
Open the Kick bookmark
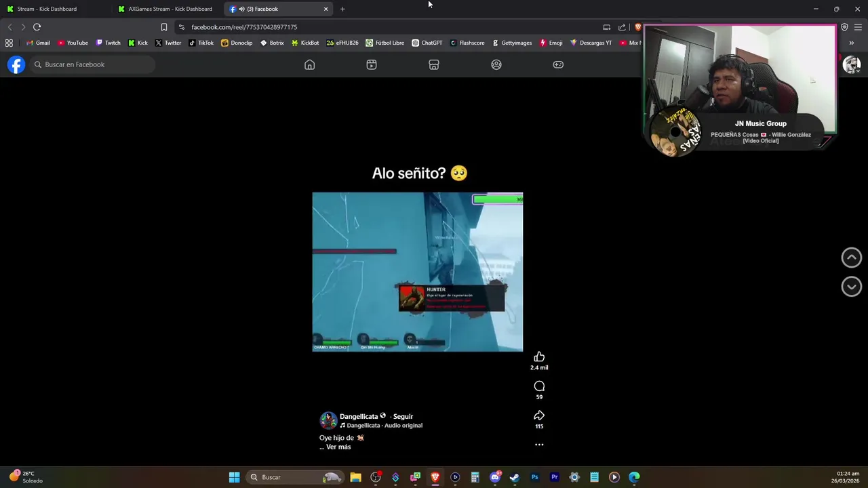pyautogui.click(x=138, y=43)
